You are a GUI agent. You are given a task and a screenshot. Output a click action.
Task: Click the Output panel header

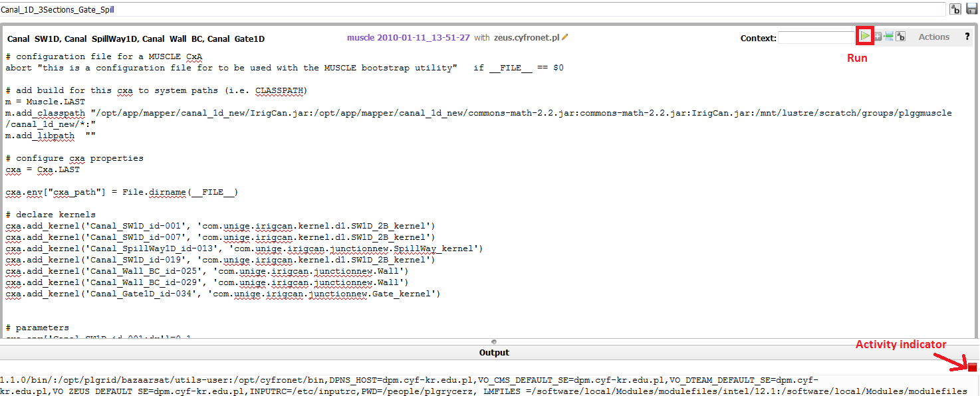493,353
